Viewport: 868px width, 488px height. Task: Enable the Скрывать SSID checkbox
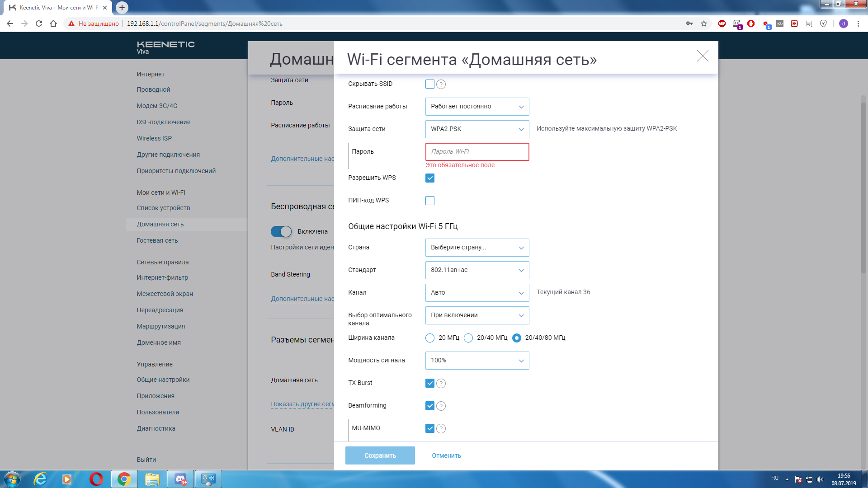pos(430,84)
